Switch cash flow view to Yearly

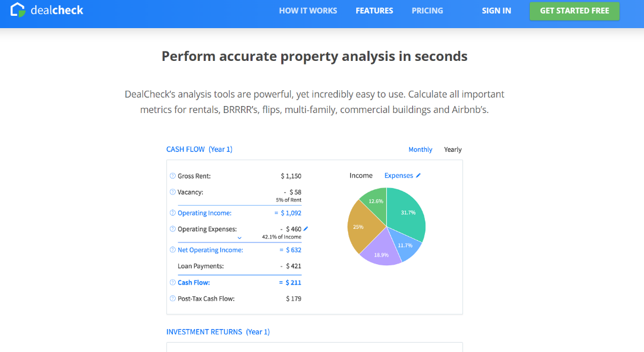(x=452, y=149)
